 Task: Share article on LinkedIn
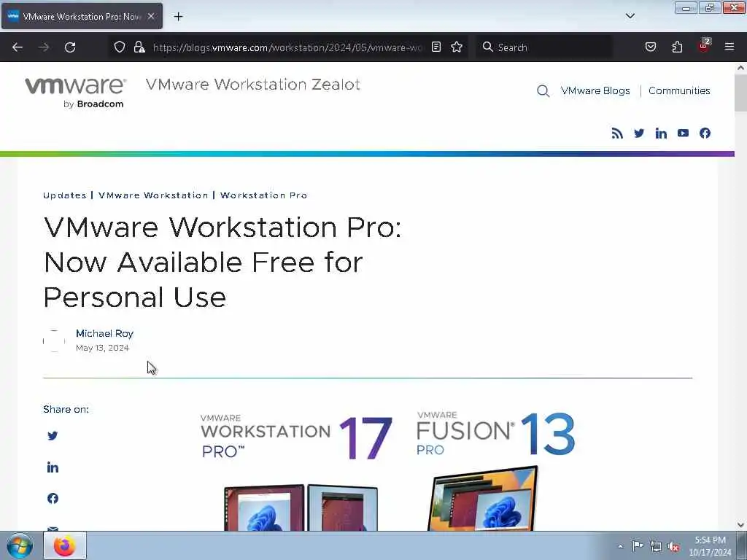tap(53, 467)
